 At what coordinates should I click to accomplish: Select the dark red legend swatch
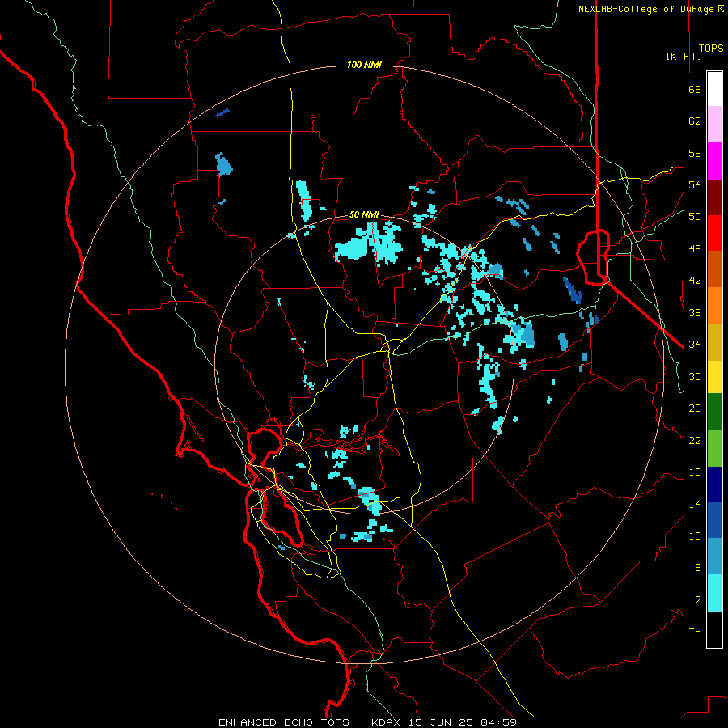click(x=714, y=197)
